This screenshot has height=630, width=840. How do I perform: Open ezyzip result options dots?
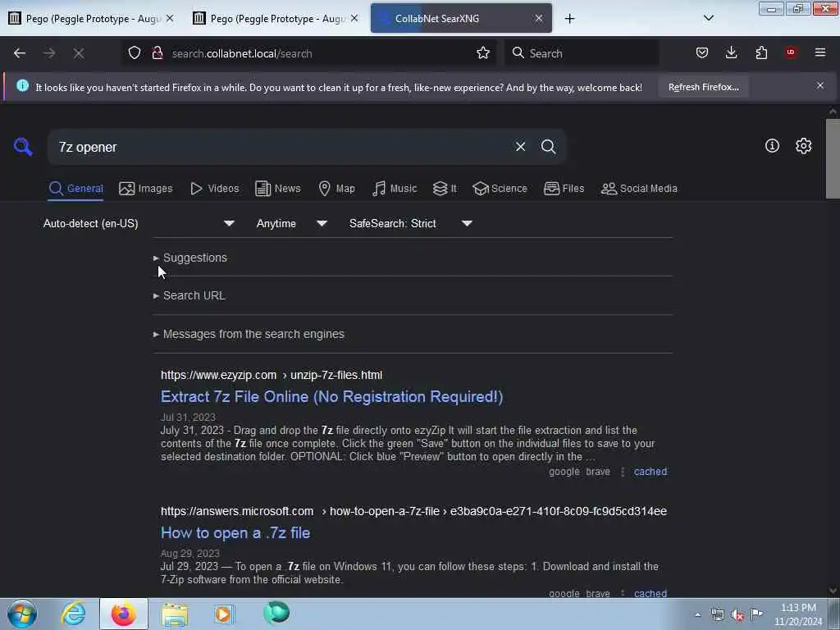coord(622,472)
